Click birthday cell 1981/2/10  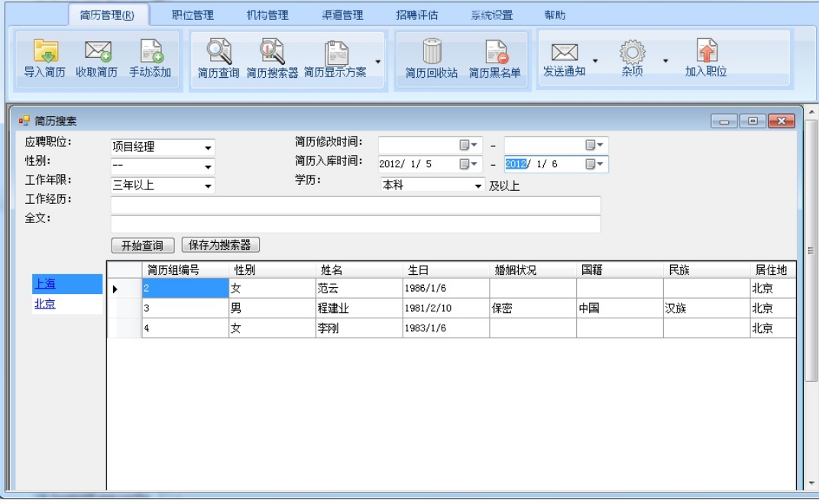pyautogui.click(x=446, y=309)
